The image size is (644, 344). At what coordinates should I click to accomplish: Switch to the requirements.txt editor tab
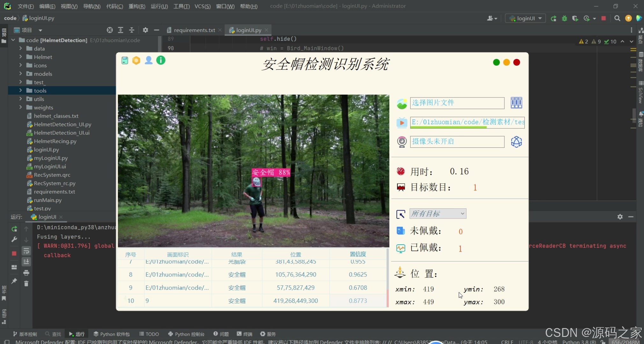(x=194, y=30)
